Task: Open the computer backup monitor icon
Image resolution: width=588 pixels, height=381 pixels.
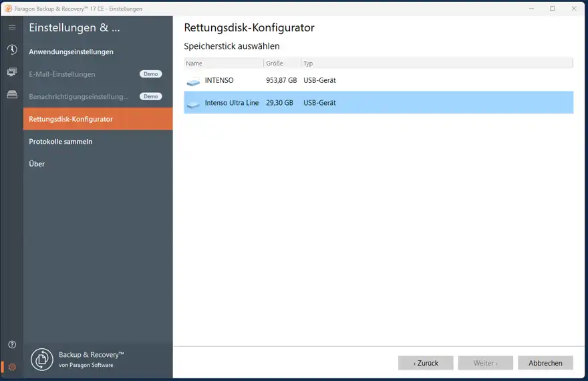Action: pos(12,72)
